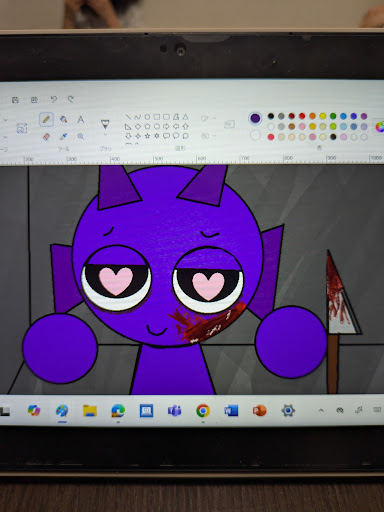Screen dimensions: 384x512
Task: Pick the yellow color swatch
Action: coord(323,116)
